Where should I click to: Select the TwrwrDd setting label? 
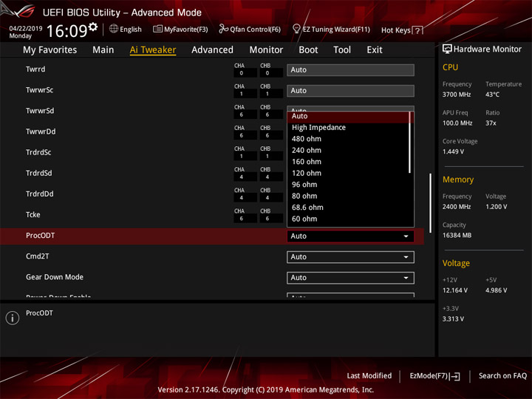pyautogui.click(x=41, y=132)
